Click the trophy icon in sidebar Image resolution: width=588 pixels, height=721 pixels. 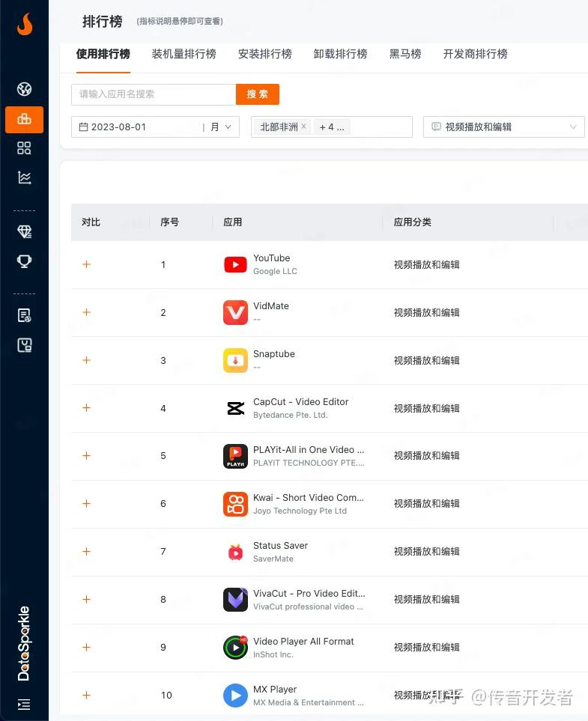pyautogui.click(x=25, y=261)
